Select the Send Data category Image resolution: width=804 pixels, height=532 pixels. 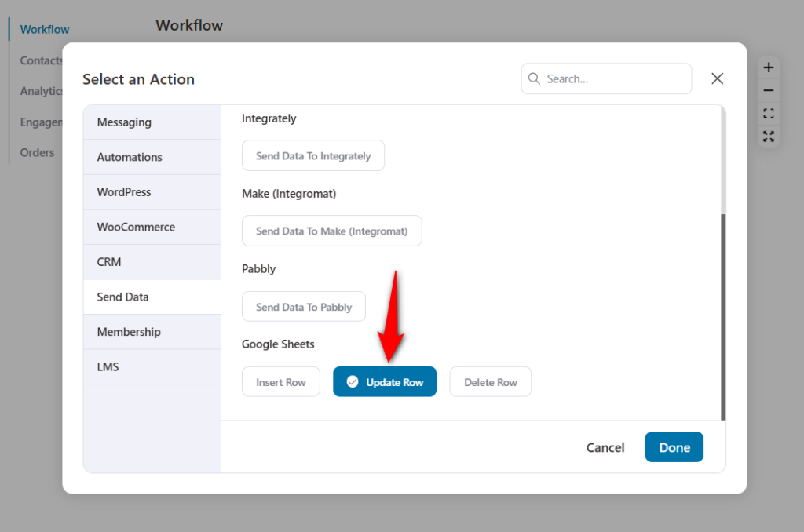[152, 297]
